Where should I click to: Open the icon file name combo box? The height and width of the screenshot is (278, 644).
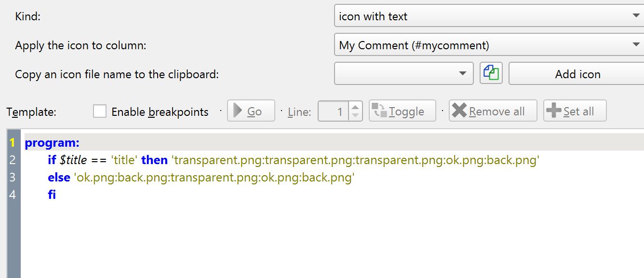pos(403,74)
